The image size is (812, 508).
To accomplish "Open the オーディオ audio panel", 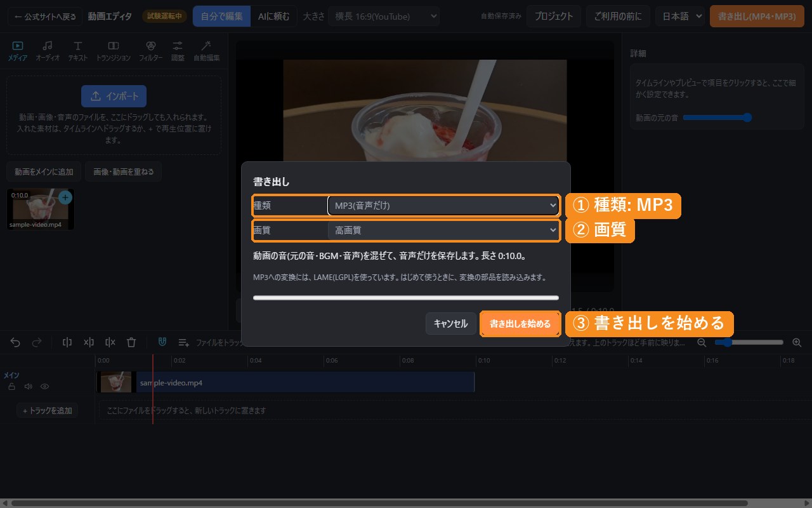I will [x=48, y=51].
